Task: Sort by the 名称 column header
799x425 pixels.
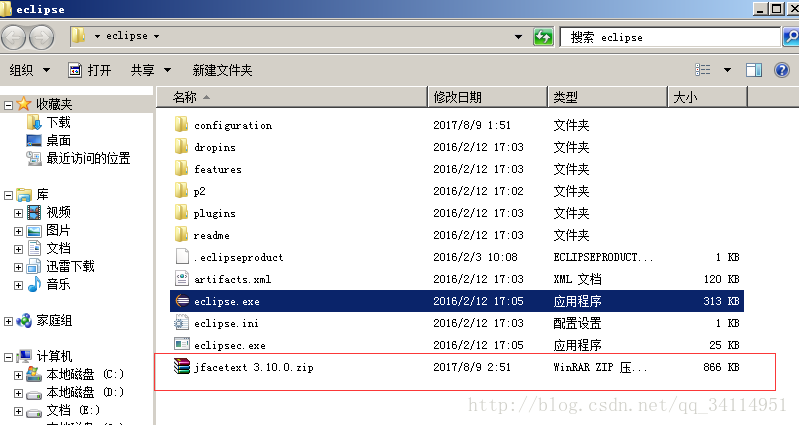Action: [291, 97]
